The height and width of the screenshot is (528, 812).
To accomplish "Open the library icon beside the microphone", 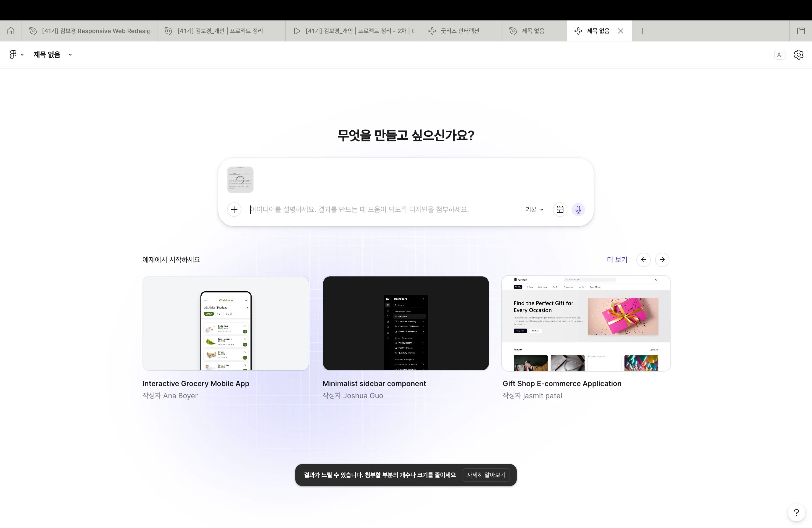I will click(560, 209).
